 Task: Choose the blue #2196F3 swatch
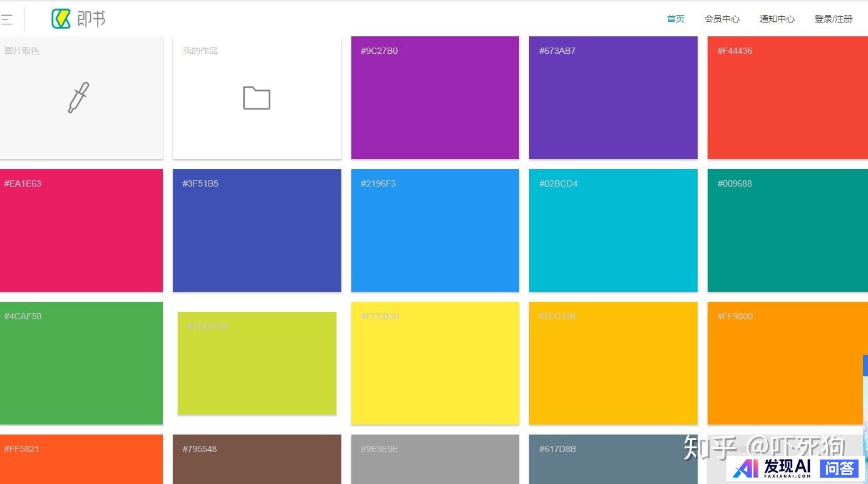pyautogui.click(x=435, y=230)
